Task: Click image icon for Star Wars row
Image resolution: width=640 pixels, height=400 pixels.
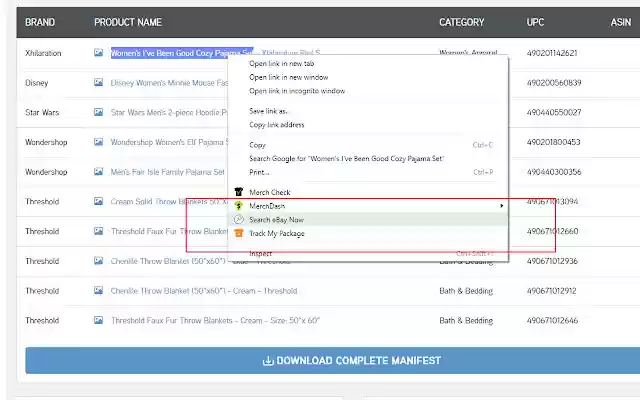Action: click(98, 112)
